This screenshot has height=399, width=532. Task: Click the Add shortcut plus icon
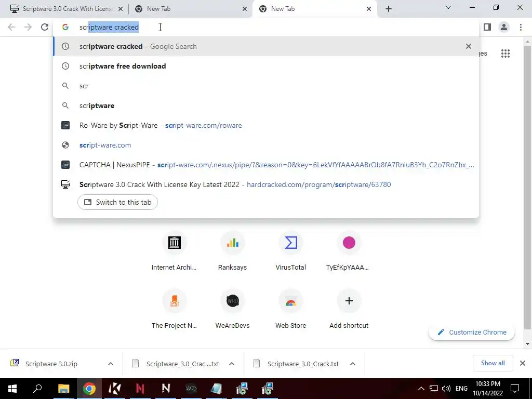coord(349,301)
